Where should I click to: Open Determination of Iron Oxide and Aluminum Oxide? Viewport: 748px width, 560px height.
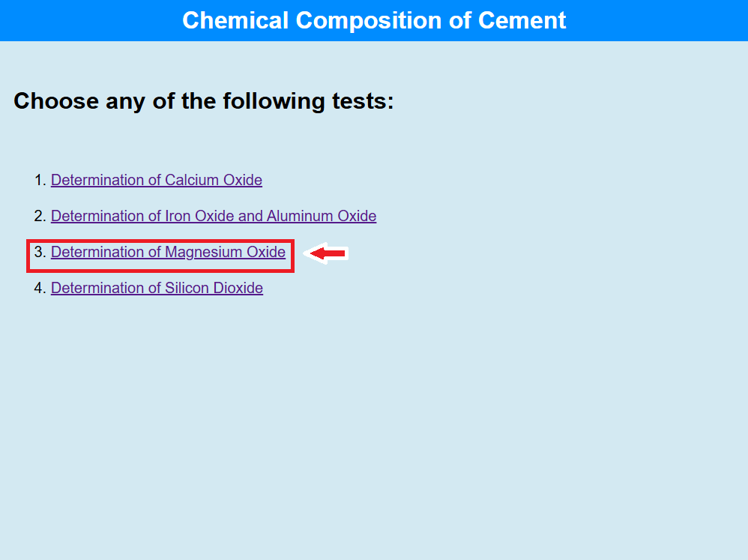[213, 216]
